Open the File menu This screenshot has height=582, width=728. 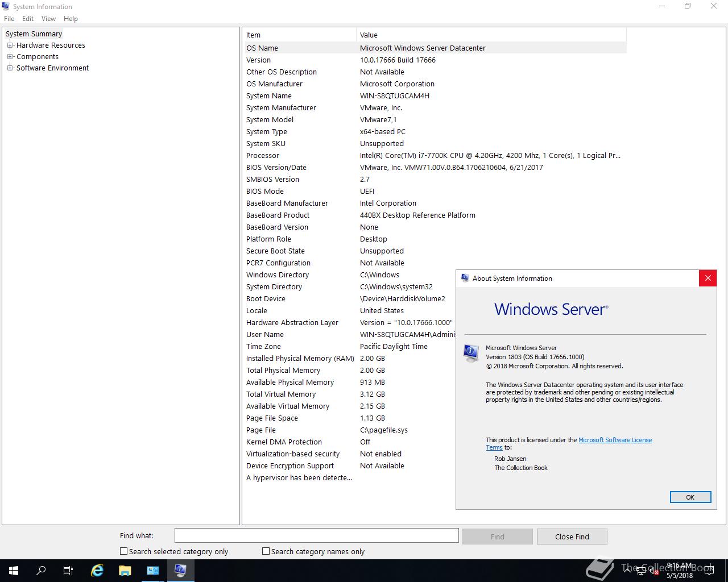coord(9,18)
